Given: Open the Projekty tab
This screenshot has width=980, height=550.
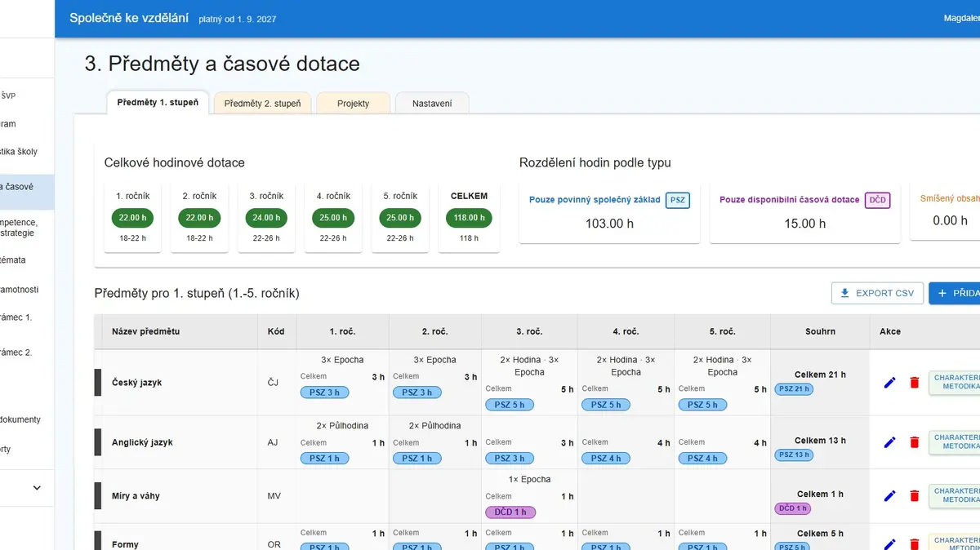Looking at the screenshot, I should pyautogui.click(x=353, y=104).
